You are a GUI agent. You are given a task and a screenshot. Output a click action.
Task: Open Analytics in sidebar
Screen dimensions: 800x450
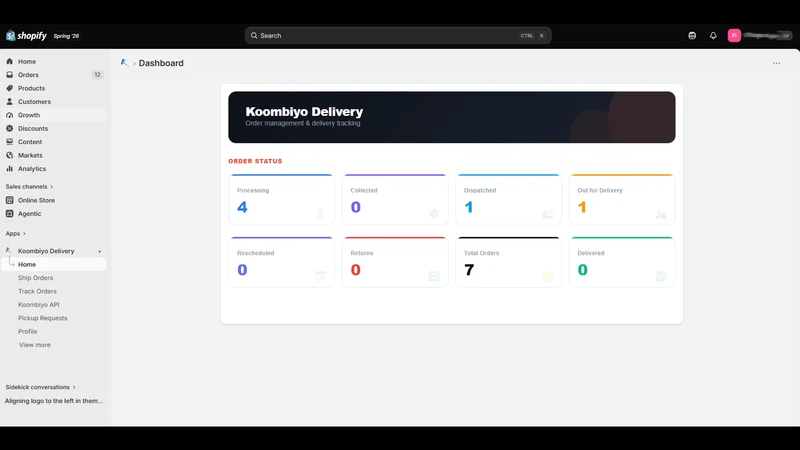(32, 168)
